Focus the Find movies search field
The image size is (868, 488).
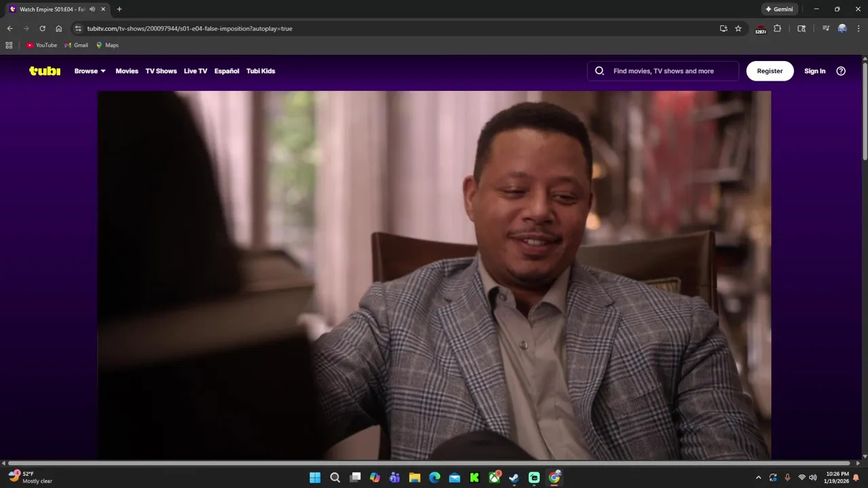click(x=663, y=71)
